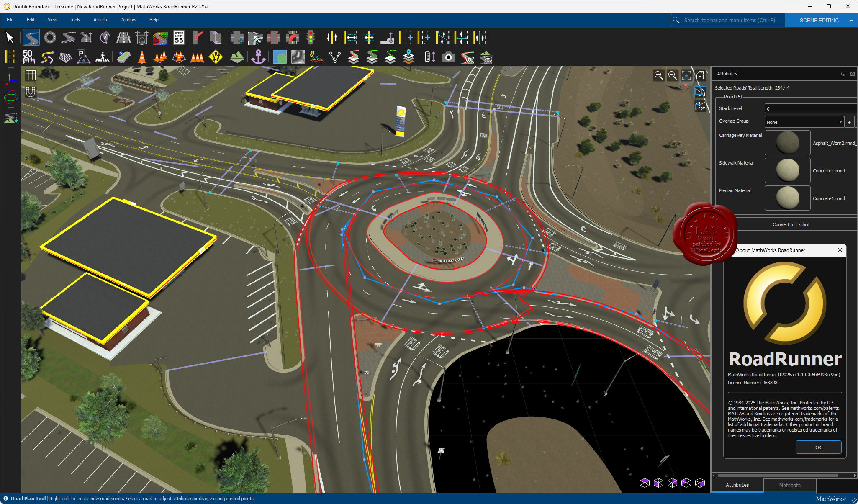Open the Tools menu
Image resolution: width=858 pixels, height=504 pixels.
tap(75, 20)
